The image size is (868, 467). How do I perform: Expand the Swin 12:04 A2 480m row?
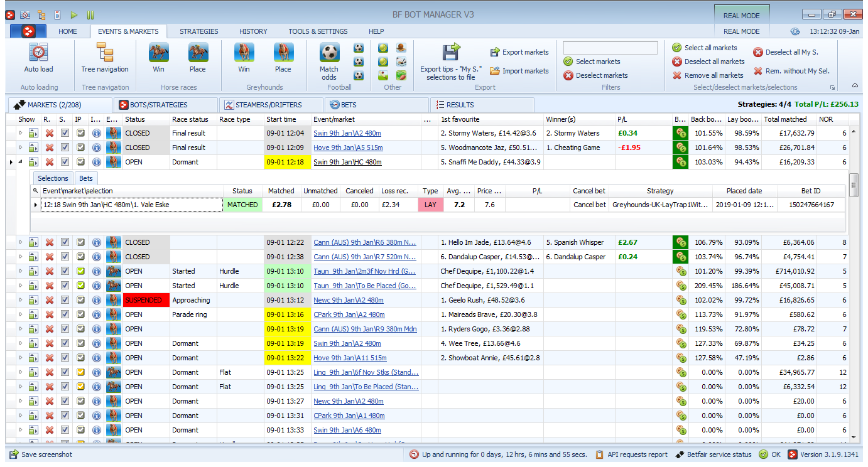click(20, 133)
